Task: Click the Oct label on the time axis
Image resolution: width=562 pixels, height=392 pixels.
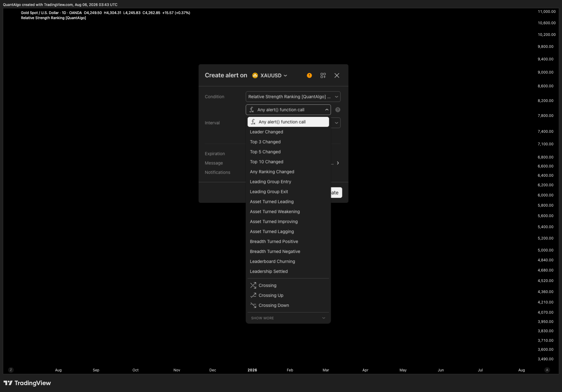Action: [136, 370]
